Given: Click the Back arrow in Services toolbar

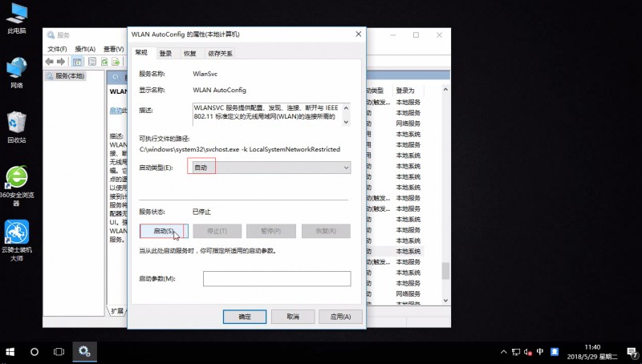Looking at the screenshot, I should [50, 62].
